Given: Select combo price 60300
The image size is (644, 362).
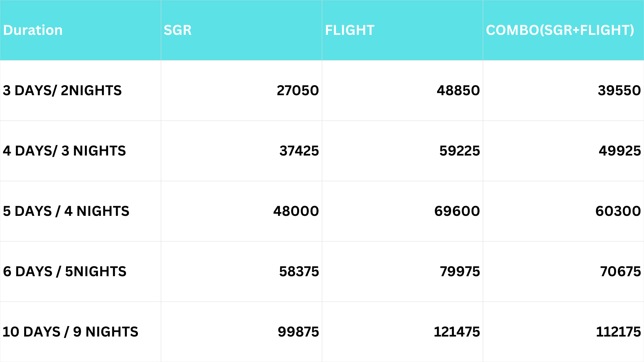Looking at the screenshot, I should (618, 211).
